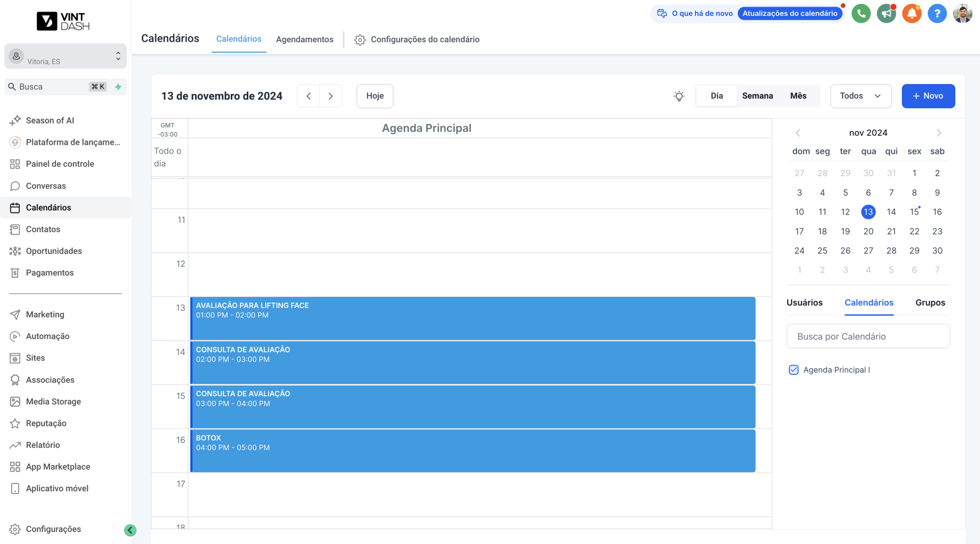Click Busca por Calendário field
The height and width of the screenshot is (544, 980).
pos(868,337)
